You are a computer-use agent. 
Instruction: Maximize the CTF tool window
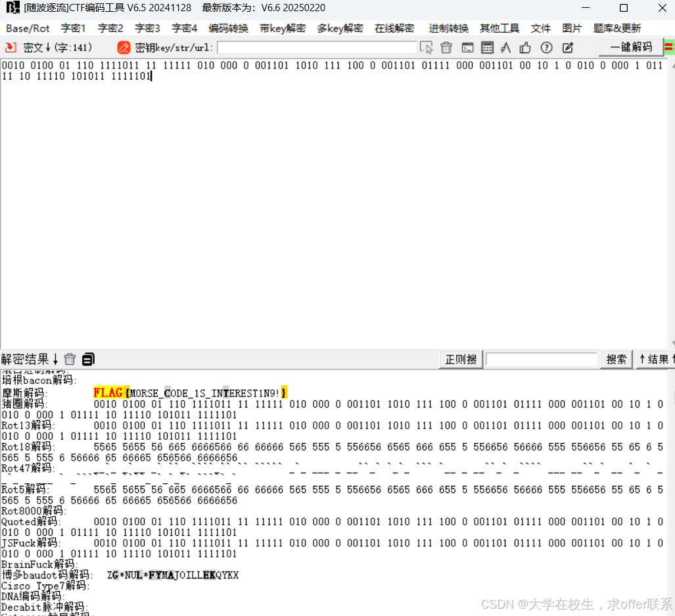click(623, 8)
